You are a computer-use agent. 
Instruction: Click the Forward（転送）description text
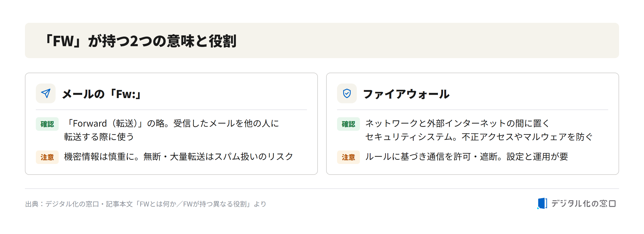point(171,123)
